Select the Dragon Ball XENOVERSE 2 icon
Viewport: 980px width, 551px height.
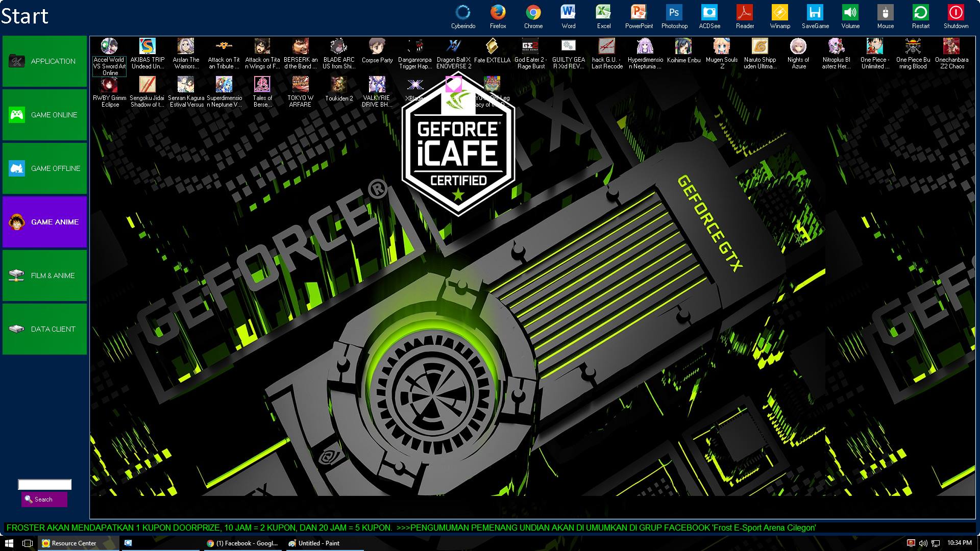pos(454,54)
